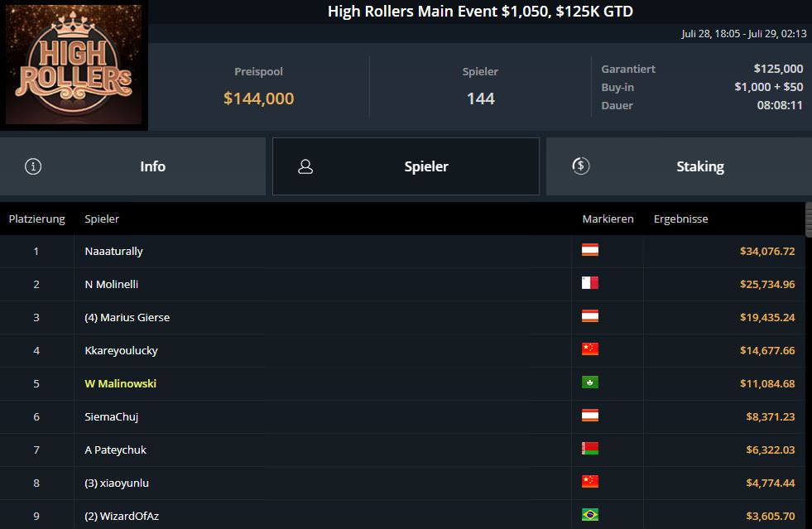Click the flag in W Malinowski row
Viewport: 812px width, 529px height.
pos(589,382)
